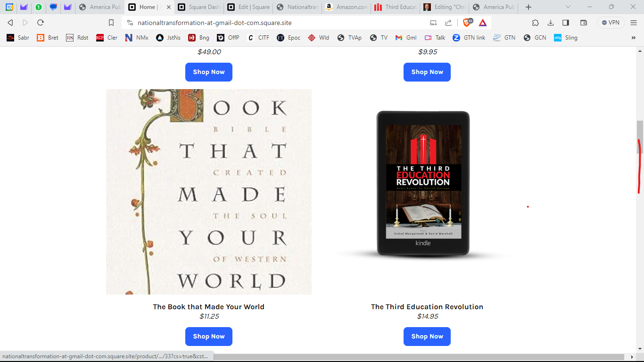Screen dimensions: 644x362
Task: Click the vertical scrollbar down arrow
Action: (640, 349)
